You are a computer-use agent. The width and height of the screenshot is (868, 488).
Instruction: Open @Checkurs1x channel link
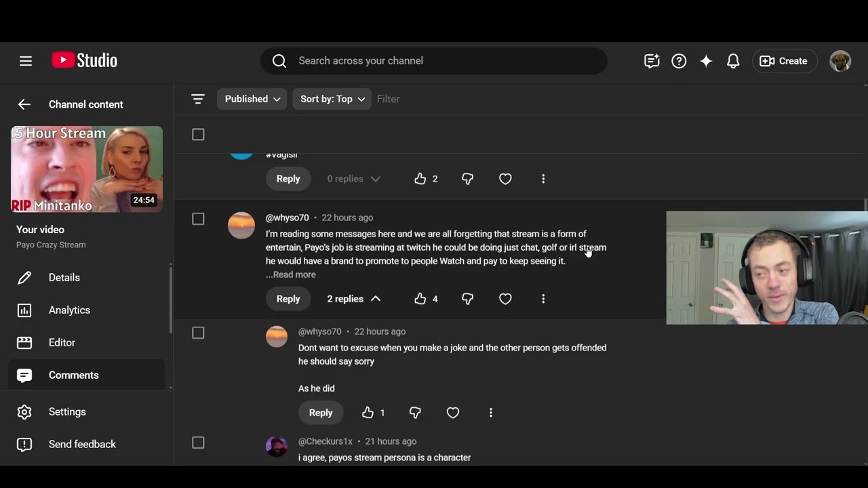(x=325, y=441)
